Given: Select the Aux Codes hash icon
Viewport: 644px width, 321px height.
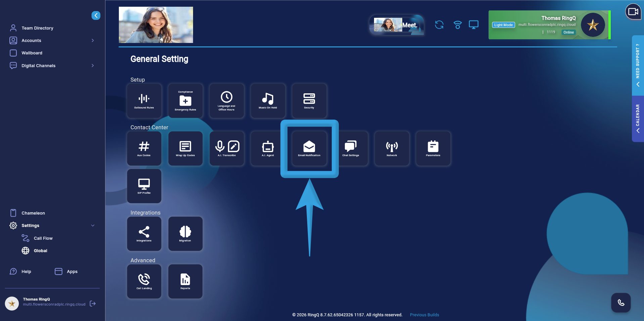Looking at the screenshot, I should [x=144, y=146].
